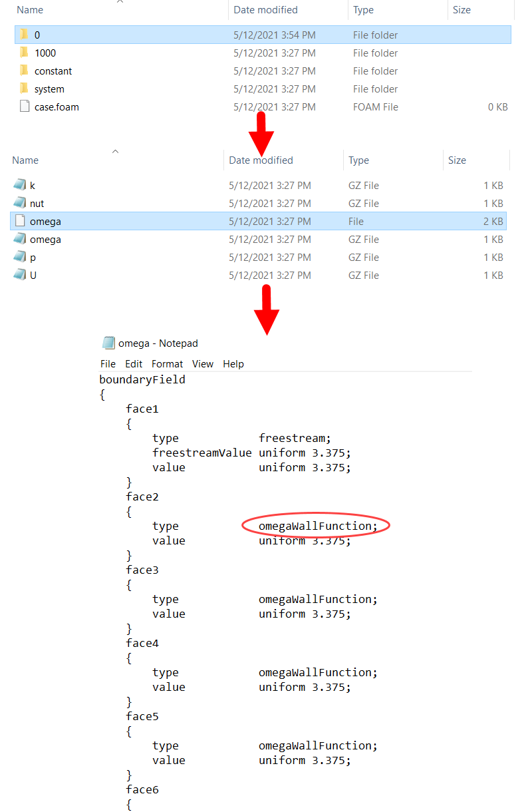This screenshot has width=532, height=812.
Task: Select the p file name
Action: coord(33,257)
